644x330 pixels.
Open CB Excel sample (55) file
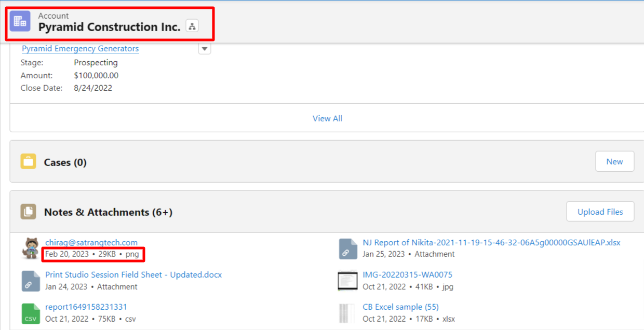[x=400, y=307]
